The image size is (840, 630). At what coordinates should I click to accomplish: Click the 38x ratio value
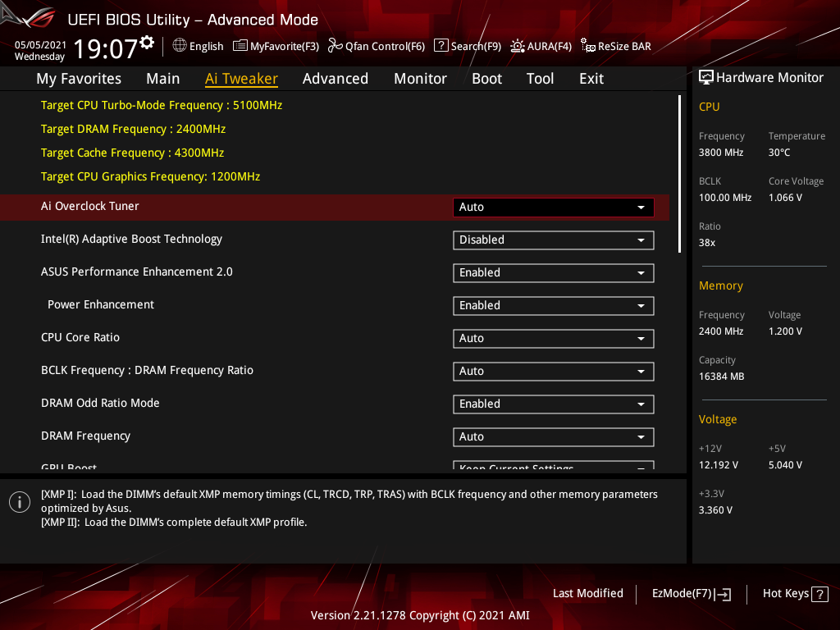[x=706, y=242]
